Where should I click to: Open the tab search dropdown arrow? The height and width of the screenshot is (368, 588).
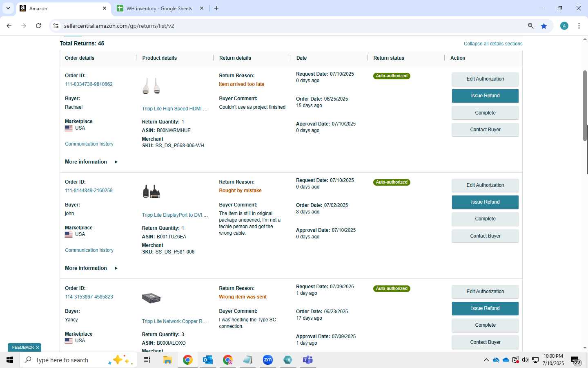pyautogui.click(x=8, y=8)
